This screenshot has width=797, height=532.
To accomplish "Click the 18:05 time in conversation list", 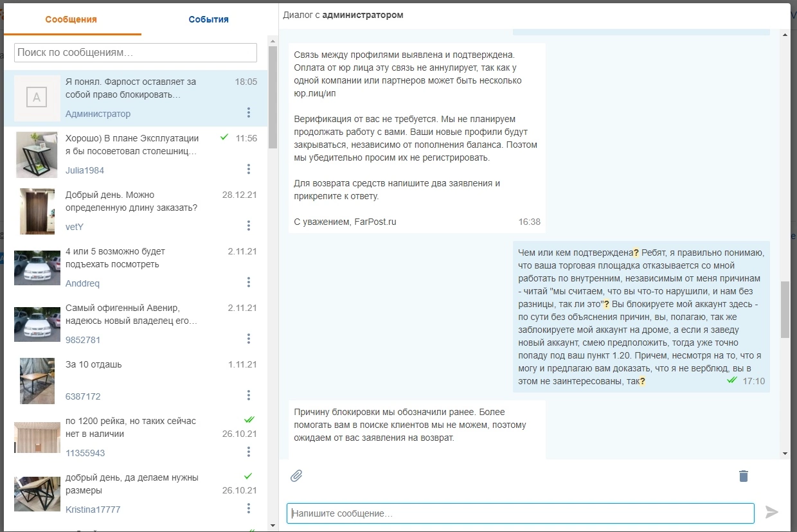I will point(246,82).
